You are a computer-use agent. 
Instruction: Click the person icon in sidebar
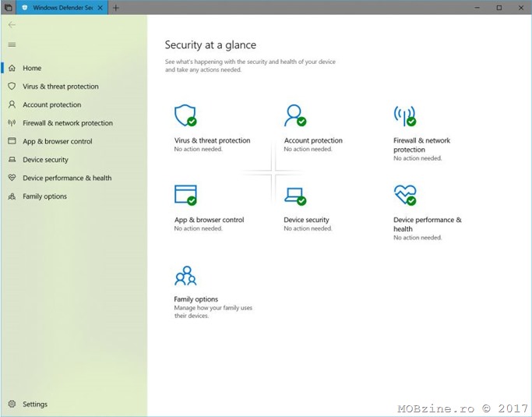[12, 104]
